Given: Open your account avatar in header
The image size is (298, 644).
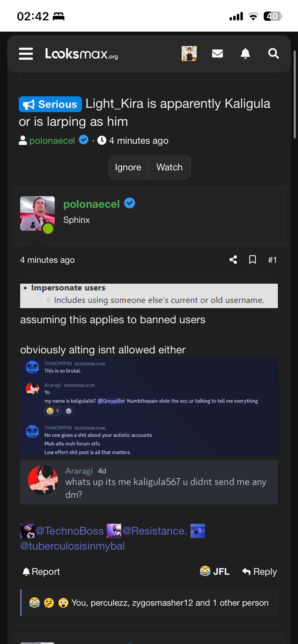Looking at the screenshot, I should coord(189,53).
